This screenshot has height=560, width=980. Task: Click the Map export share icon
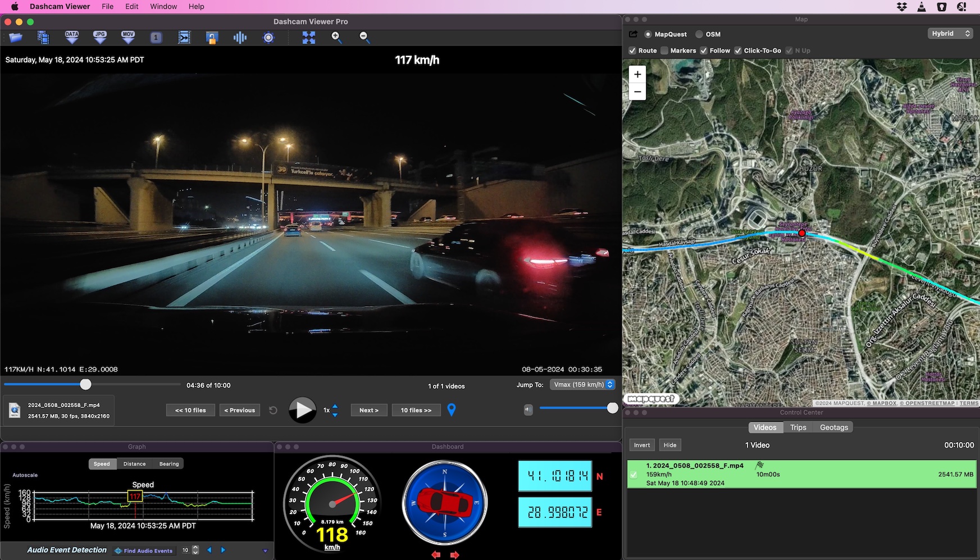point(633,34)
